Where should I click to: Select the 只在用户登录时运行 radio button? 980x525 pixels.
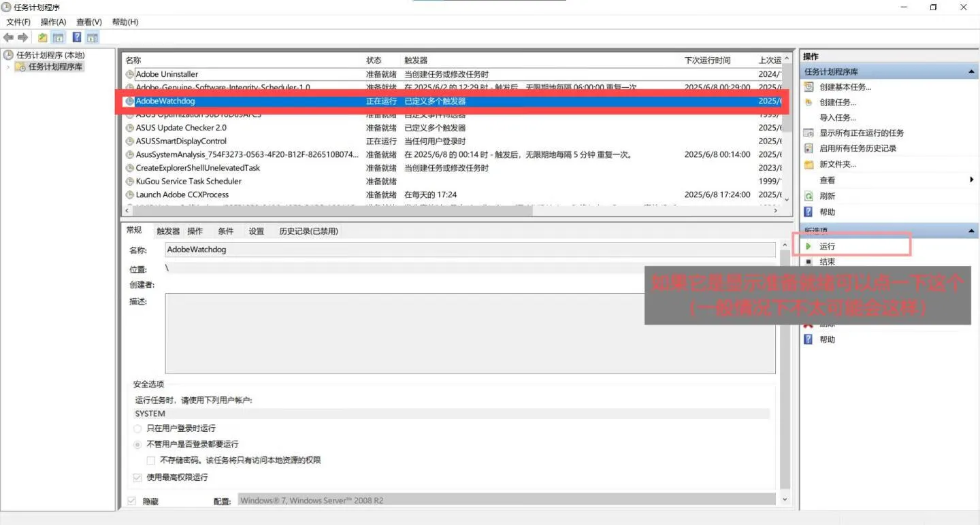pos(137,428)
